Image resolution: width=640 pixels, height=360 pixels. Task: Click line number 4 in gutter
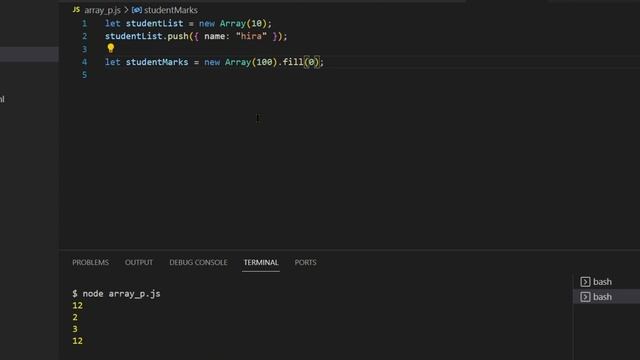[84, 62]
